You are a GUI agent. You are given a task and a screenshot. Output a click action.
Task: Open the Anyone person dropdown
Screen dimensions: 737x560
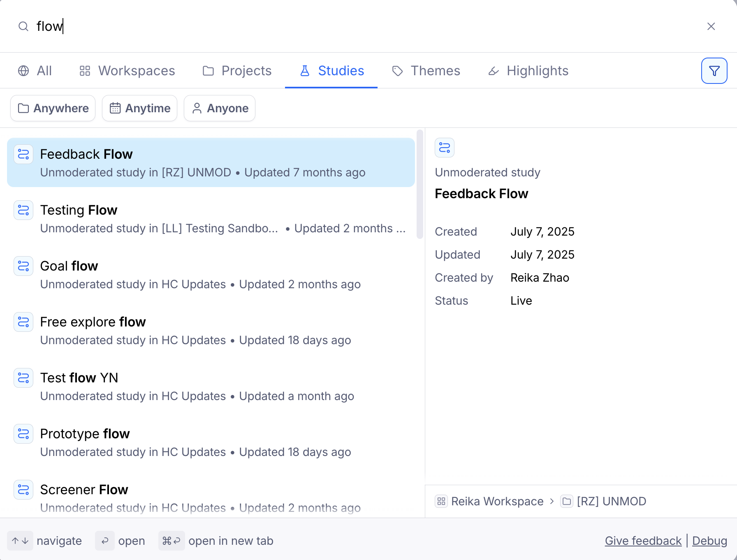pos(220,108)
